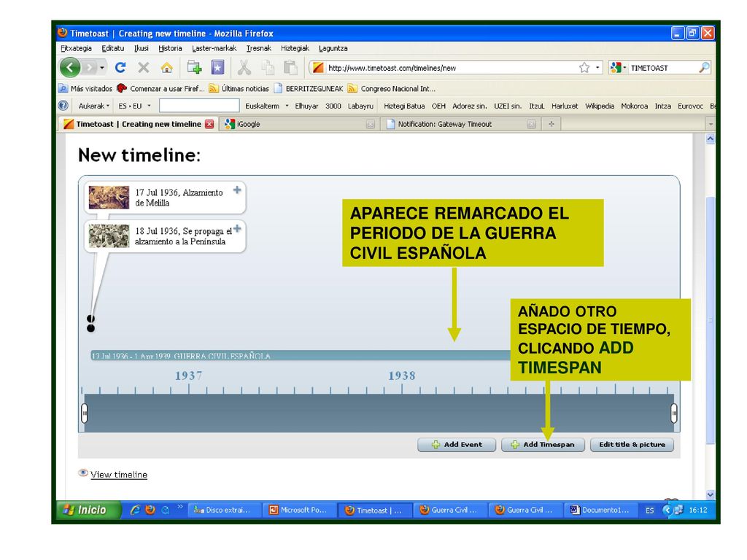Open Comenzar a usar Firefox bookmark
Image resolution: width=747 pixels, height=560 pixels.
tap(160, 88)
